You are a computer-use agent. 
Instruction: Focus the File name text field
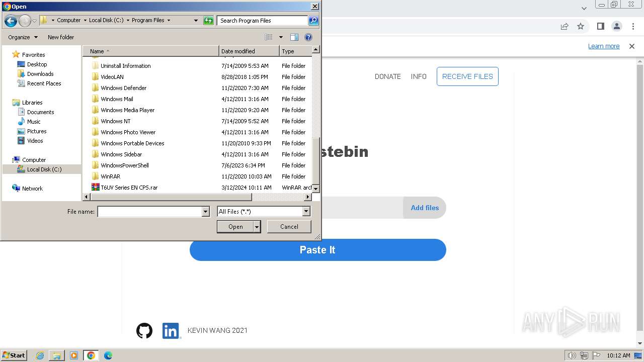pos(149,212)
